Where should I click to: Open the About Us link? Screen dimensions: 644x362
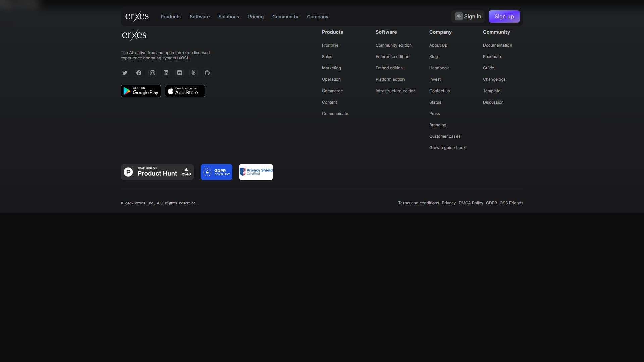(x=438, y=45)
